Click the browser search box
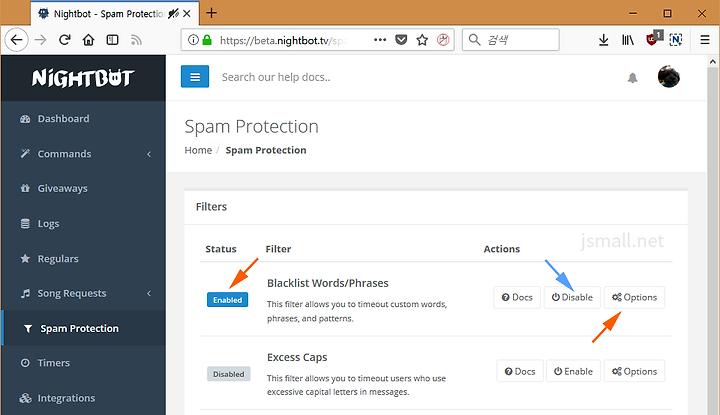Screen dimensions: 720x415 click(x=510, y=40)
